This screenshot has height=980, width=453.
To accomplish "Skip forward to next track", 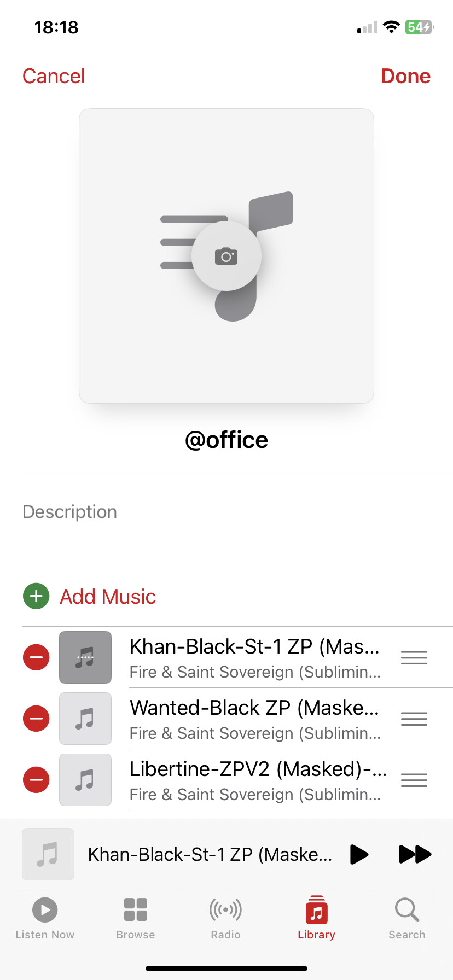I will coord(415,854).
